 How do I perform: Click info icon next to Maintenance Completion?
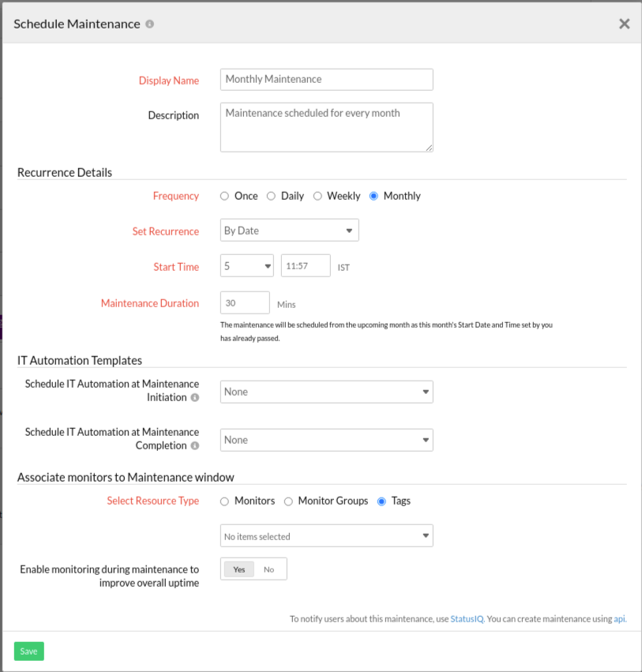point(195,446)
